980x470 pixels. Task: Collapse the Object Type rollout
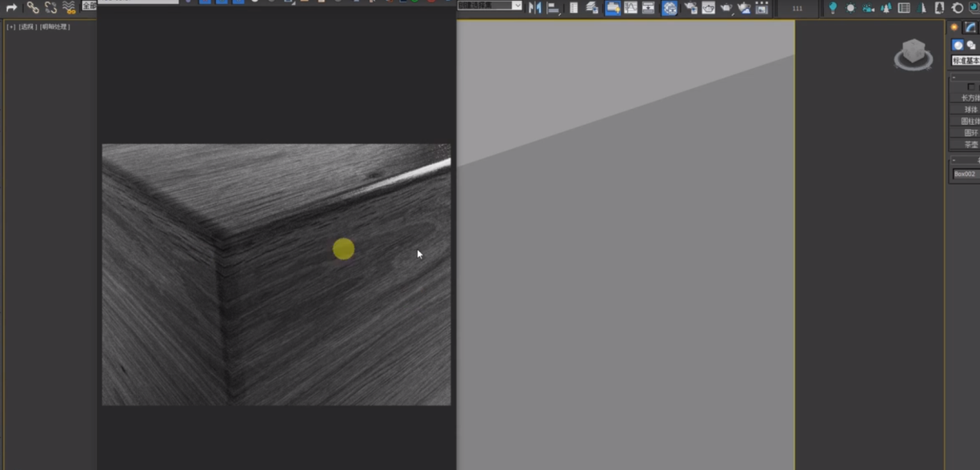[x=954, y=77]
